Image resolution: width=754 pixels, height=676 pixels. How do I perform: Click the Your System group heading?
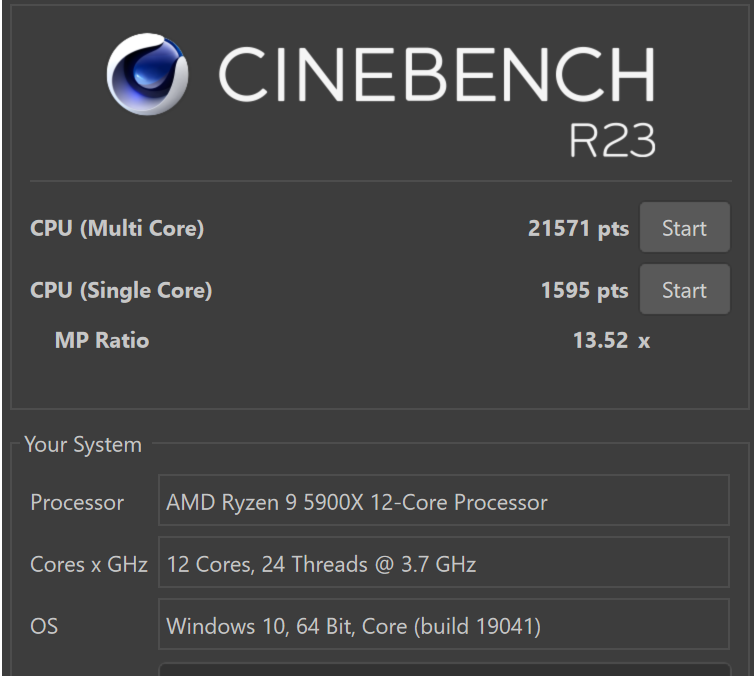click(83, 445)
